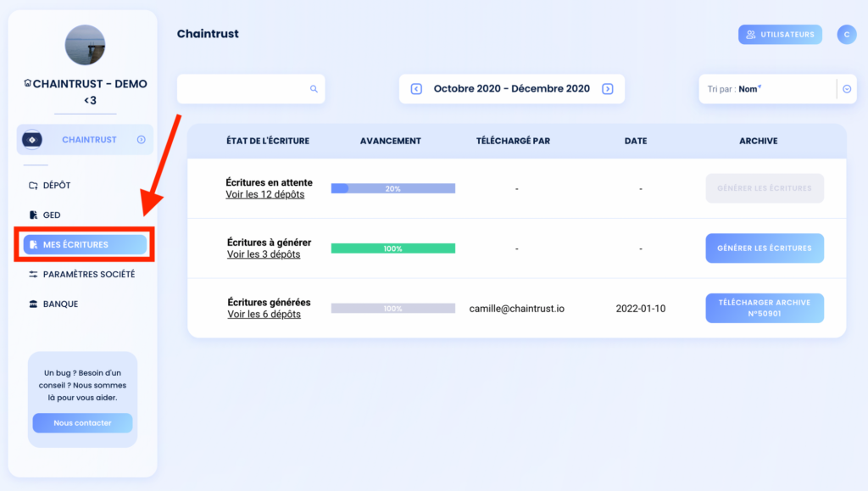Open the user avatar C menu

[x=847, y=34]
